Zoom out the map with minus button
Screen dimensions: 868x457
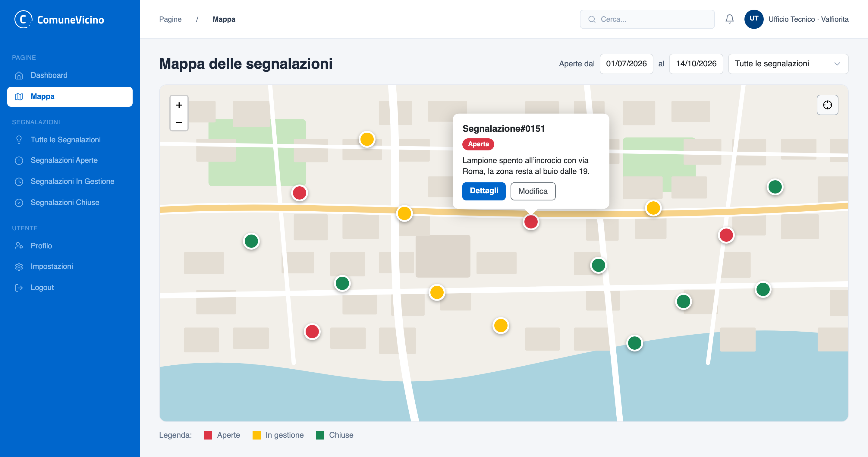(x=179, y=122)
